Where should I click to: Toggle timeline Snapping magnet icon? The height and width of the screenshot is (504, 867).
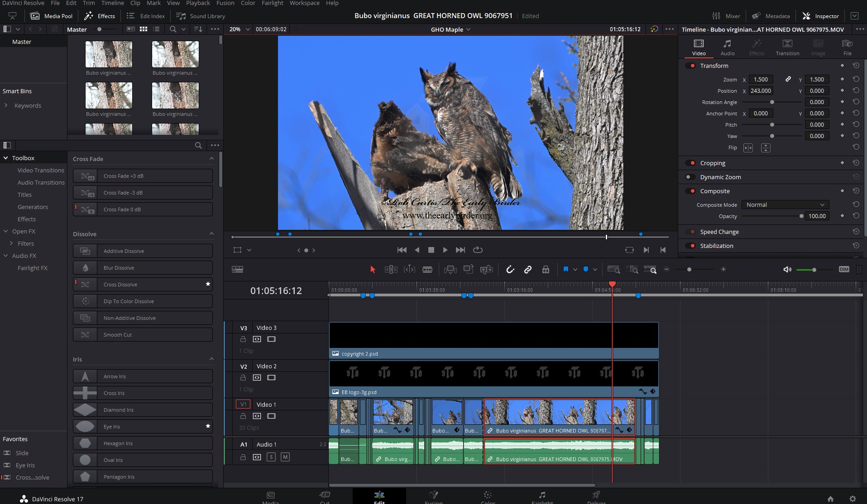coord(510,270)
